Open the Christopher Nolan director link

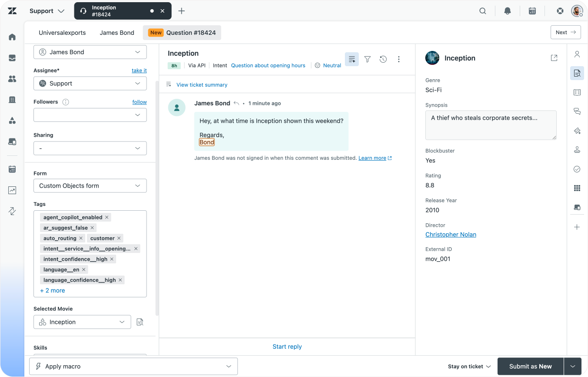(x=451, y=235)
